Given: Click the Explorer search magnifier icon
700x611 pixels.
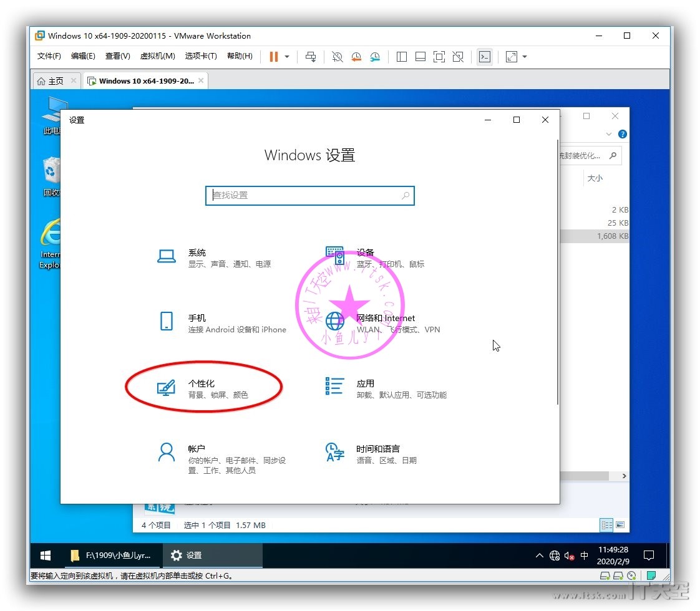Looking at the screenshot, I should point(613,155).
